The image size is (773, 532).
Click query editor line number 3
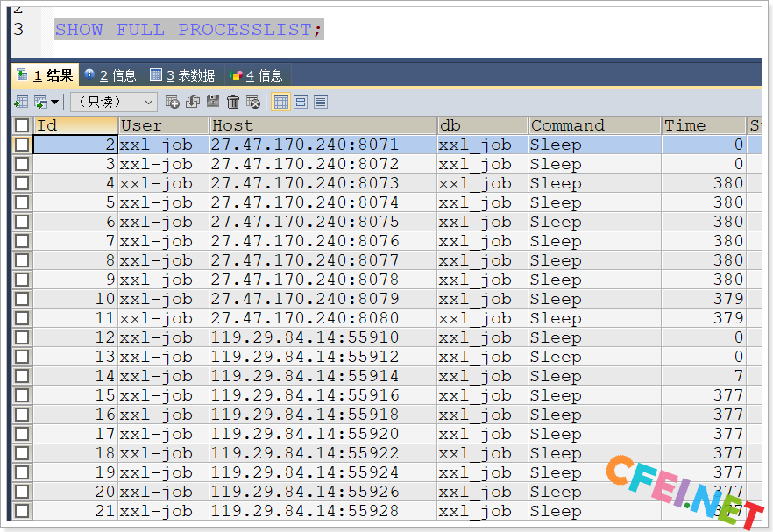[18, 30]
